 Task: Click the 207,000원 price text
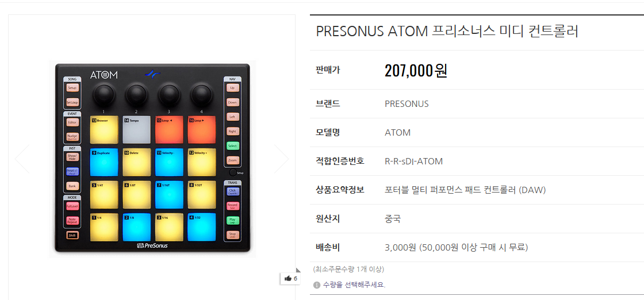416,71
